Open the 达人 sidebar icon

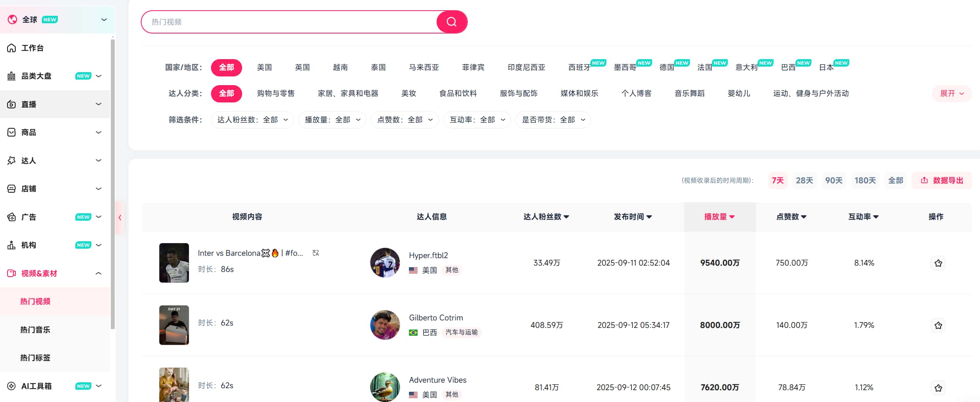[x=11, y=160]
